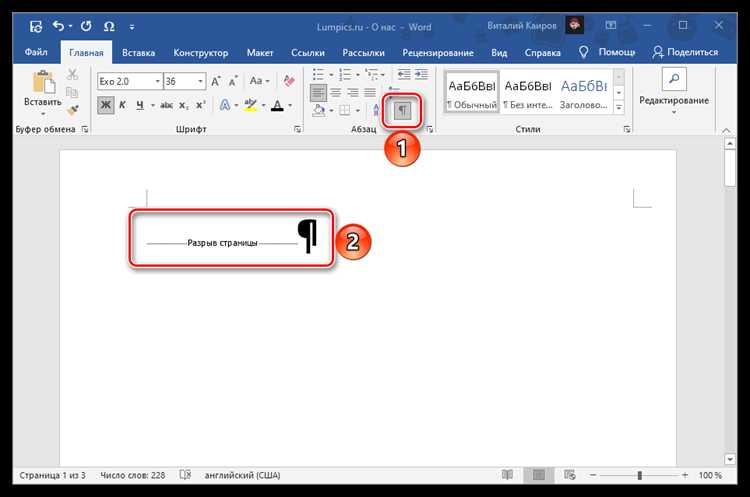750x497 pixels.
Task: Click the borders grid icon
Action: 344,110
